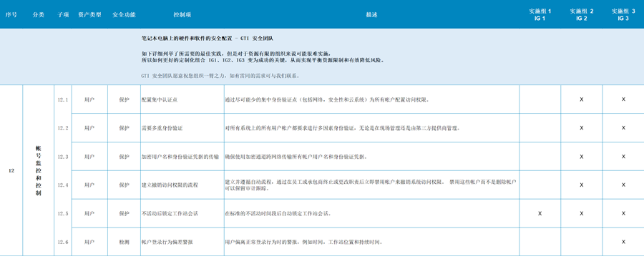The image size is (644, 259).
Task: Click description starting 用户偏离正常登录行为时的警报
Action: pos(304,242)
